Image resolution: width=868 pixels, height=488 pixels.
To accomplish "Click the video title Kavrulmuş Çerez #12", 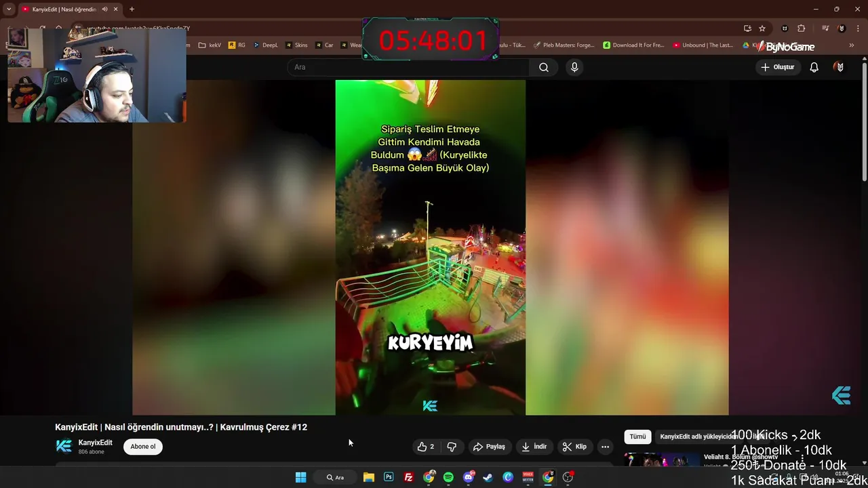I will click(x=264, y=427).
